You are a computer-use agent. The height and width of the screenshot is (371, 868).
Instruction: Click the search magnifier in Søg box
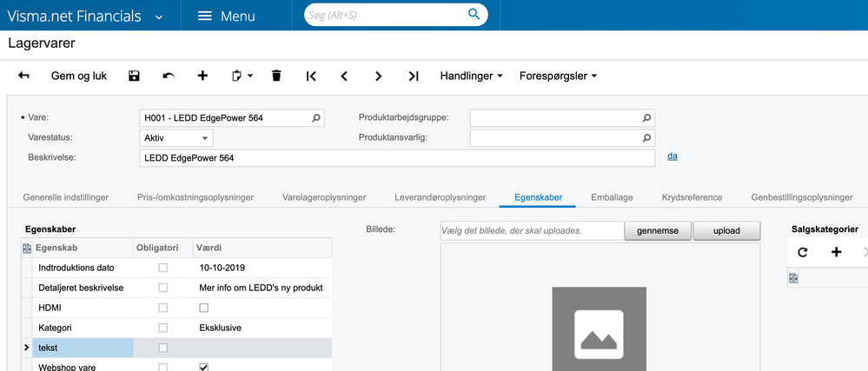[x=474, y=15]
